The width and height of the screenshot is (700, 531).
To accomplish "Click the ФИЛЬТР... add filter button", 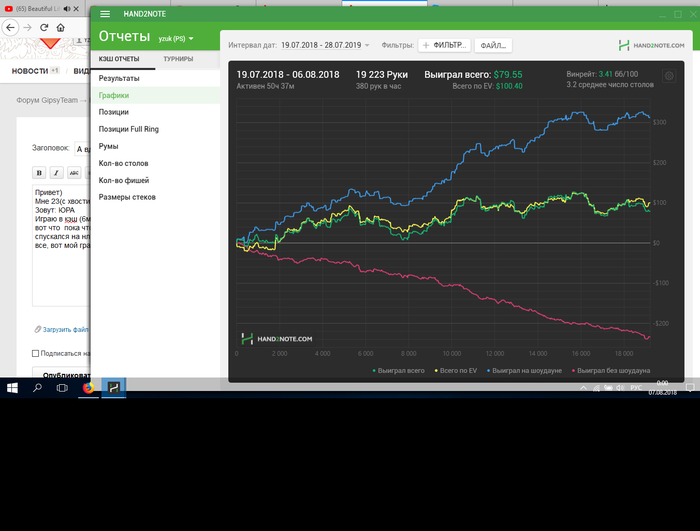I will [444, 45].
